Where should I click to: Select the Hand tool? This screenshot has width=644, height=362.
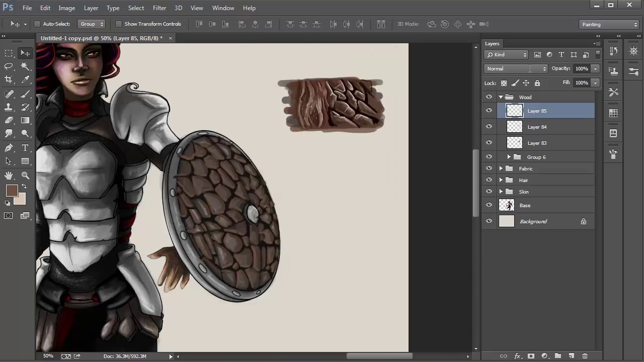tap(9, 175)
